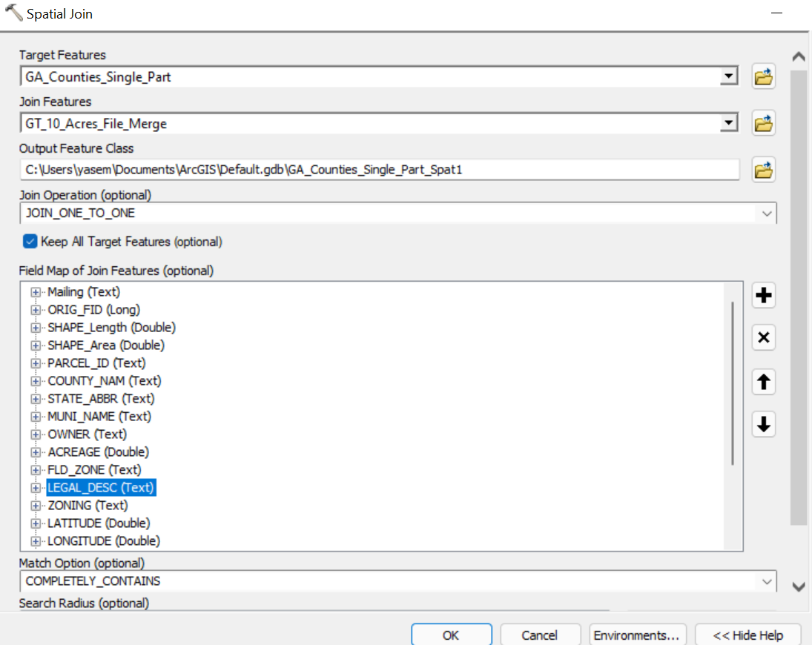812x645 pixels.
Task: Disable Keep All Target Features
Action: (x=30, y=241)
